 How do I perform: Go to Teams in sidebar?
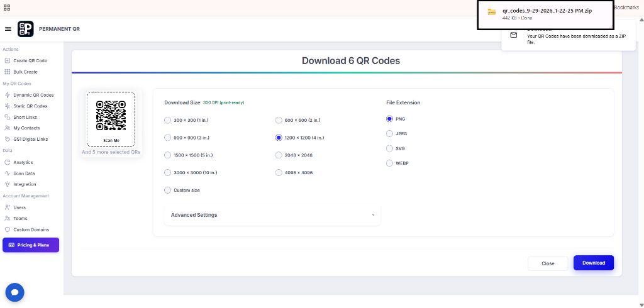20,219
